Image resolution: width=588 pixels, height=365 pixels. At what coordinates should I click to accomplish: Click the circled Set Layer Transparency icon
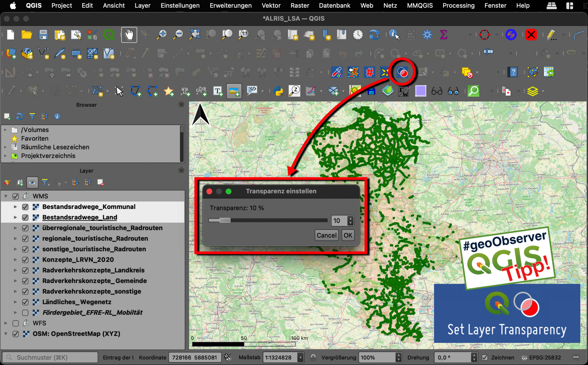tap(402, 72)
